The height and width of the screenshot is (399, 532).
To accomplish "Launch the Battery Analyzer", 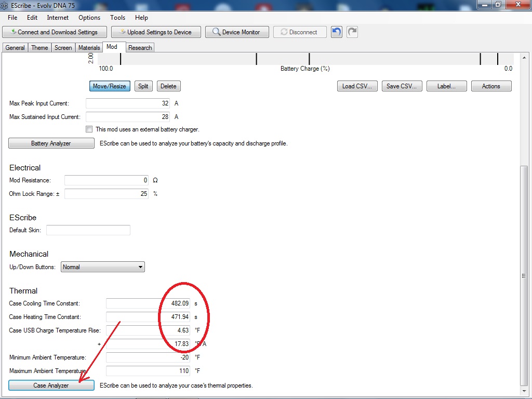I will tap(51, 143).
